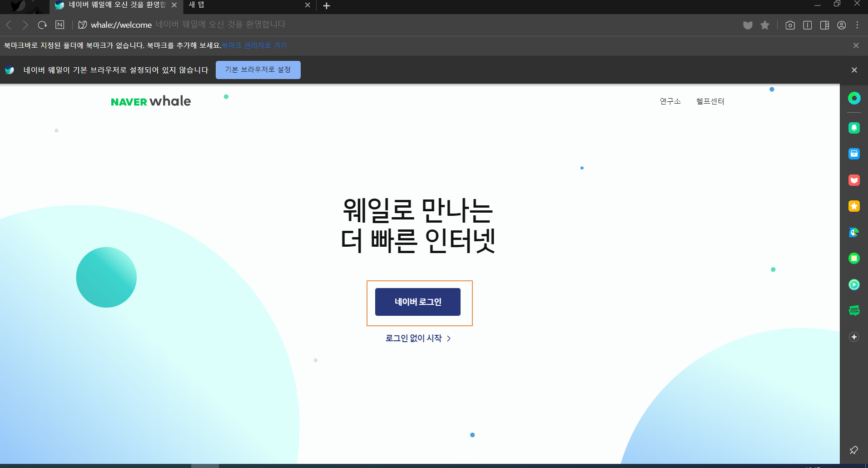Reload the current page
The width and height of the screenshot is (868, 468).
pyautogui.click(x=42, y=25)
